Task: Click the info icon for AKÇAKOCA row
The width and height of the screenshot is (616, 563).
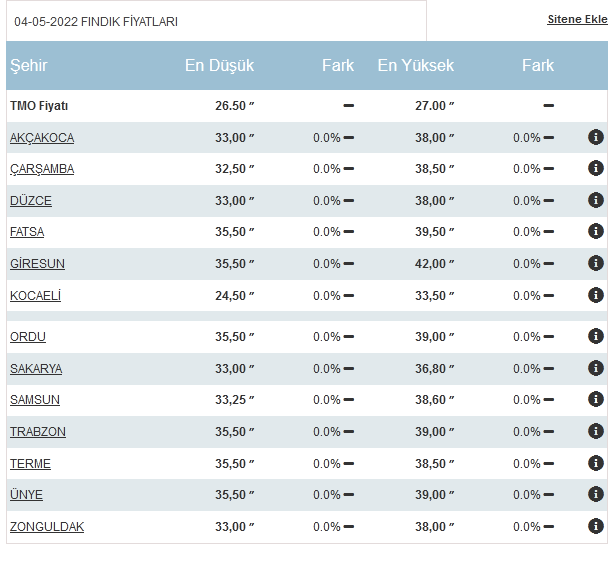Action: [596, 138]
